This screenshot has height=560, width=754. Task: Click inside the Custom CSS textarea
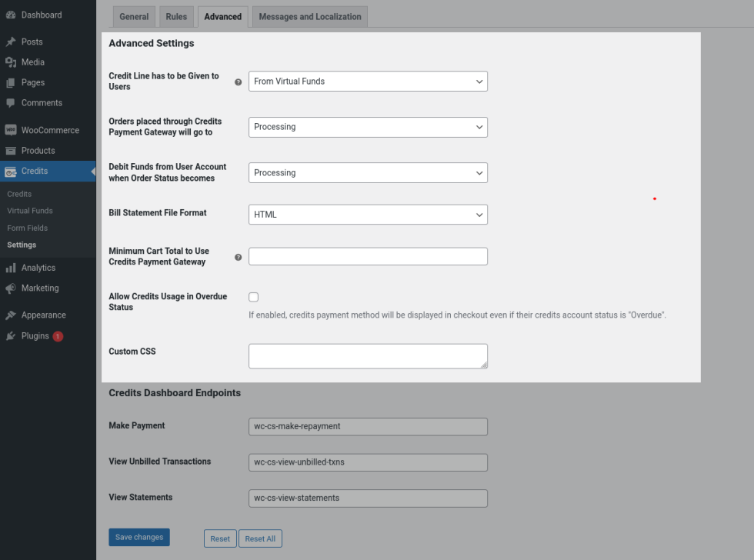[368, 356]
